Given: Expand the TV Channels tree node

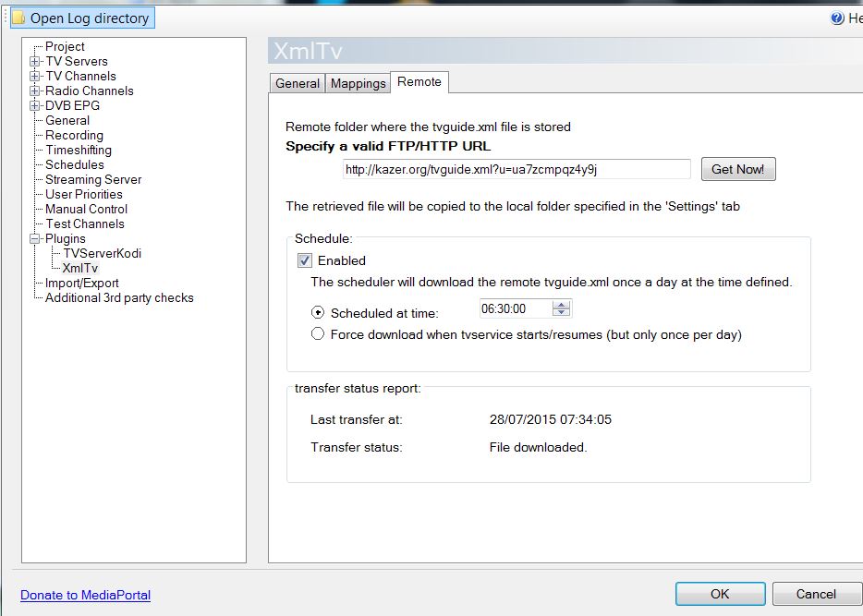Looking at the screenshot, I should (35, 77).
